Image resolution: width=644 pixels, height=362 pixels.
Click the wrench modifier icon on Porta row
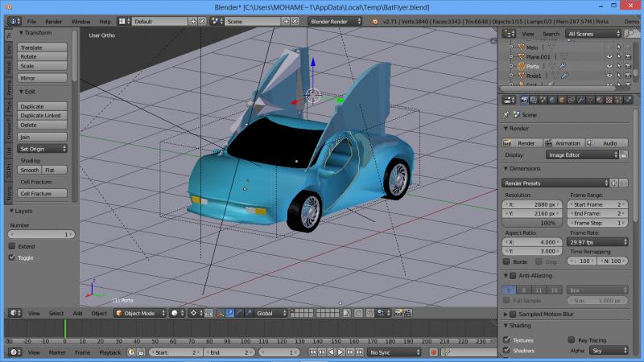click(x=563, y=65)
